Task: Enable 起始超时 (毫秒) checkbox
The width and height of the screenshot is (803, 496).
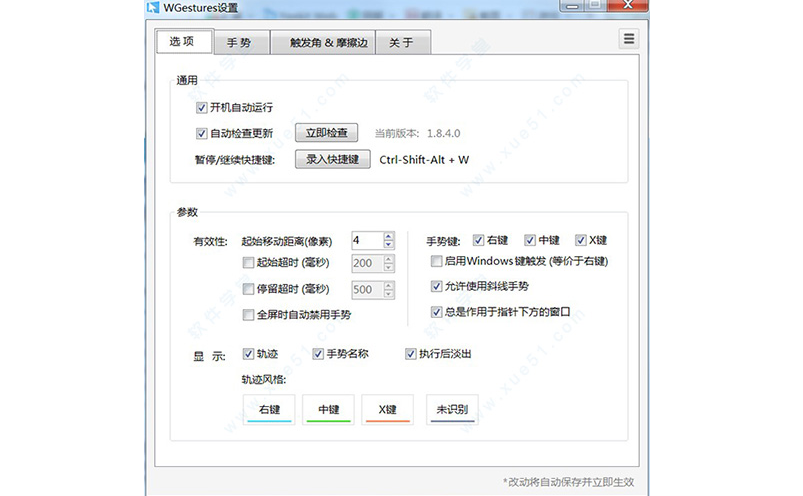Action: pyautogui.click(x=248, y=263)
